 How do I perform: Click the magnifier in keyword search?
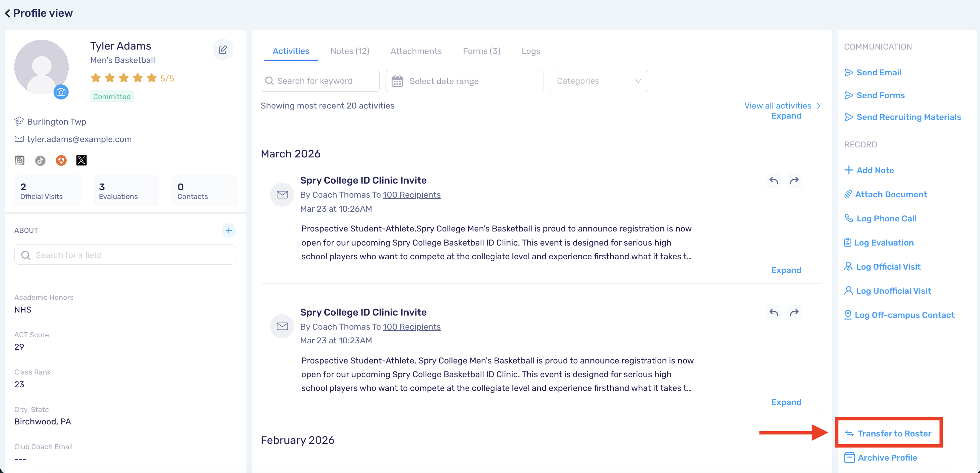pos(269,81)
